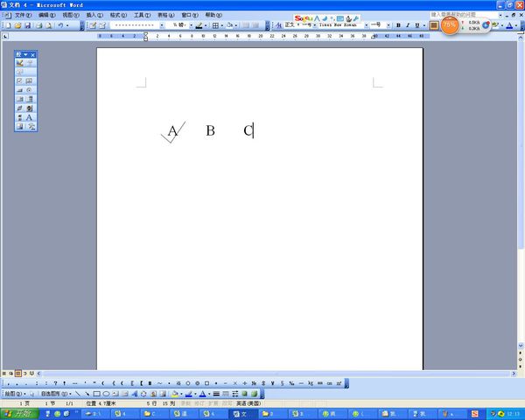Screen dimensions: 525x420
Task: Click the Undo arrow icon
Action: coord(60,25)
